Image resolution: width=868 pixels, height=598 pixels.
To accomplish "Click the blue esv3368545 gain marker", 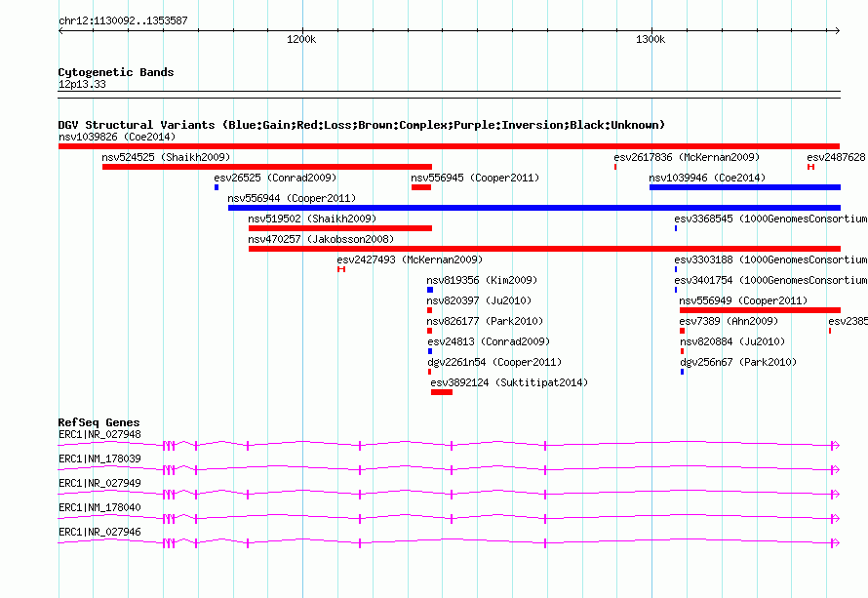I will (x=676, y=228).
